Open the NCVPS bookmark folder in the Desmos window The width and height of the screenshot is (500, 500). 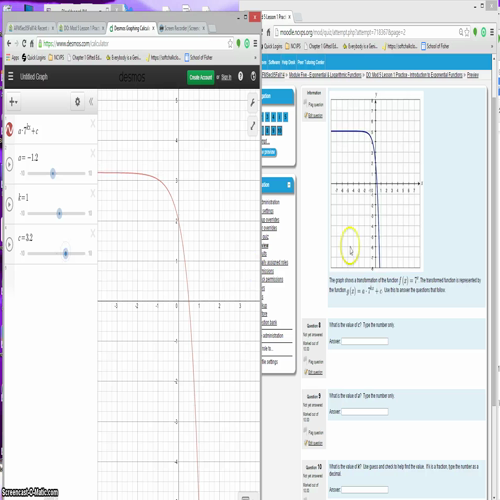click(56, 58)
